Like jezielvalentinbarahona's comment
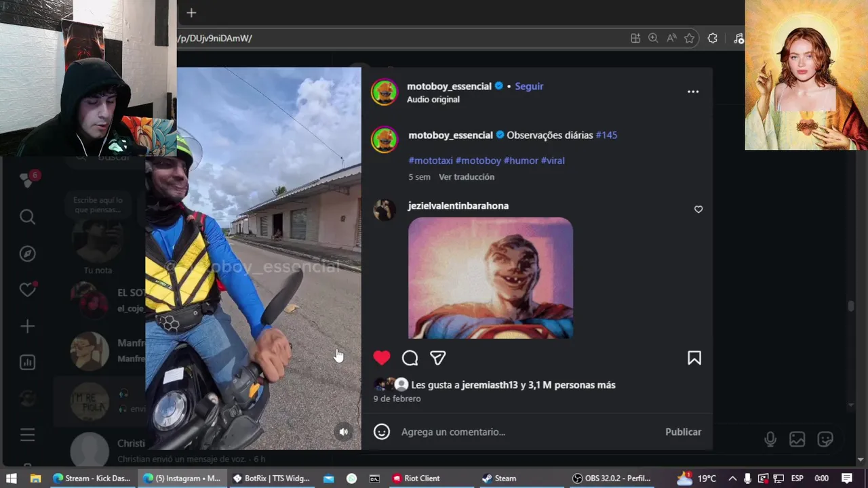Screen dimensions: 868x488 698,209
